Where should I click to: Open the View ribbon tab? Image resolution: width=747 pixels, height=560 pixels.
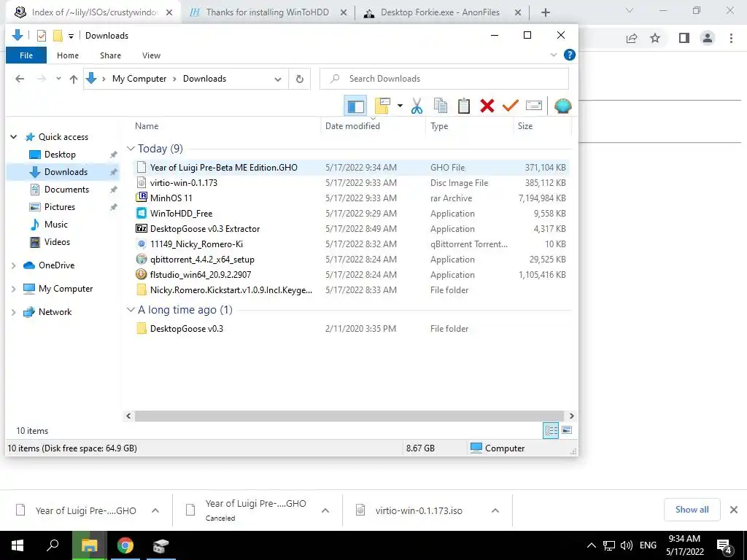pyautogui.click(x=151, y=55)
